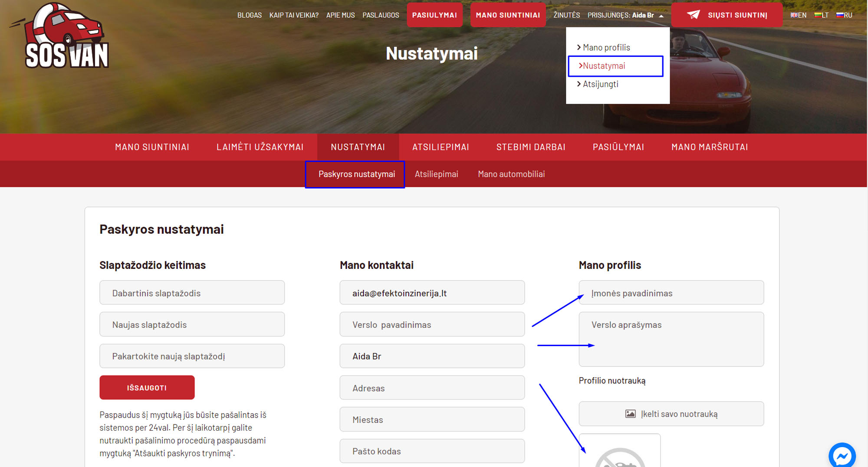Image resolution: width=868 pixels, height=467 pixels.
Task: Focus Pakartokite naują slaptažodį field
Action: [192, 356]
